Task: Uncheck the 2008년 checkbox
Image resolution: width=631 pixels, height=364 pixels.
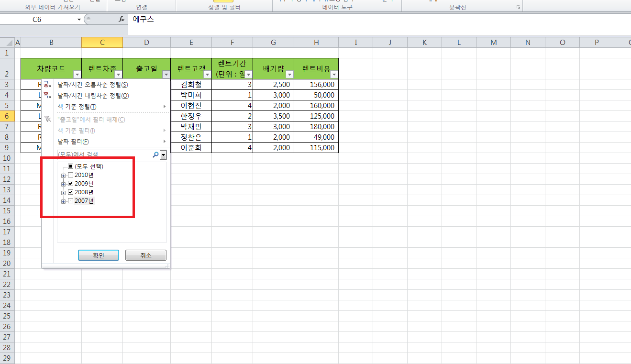Action: pos(71,192)
